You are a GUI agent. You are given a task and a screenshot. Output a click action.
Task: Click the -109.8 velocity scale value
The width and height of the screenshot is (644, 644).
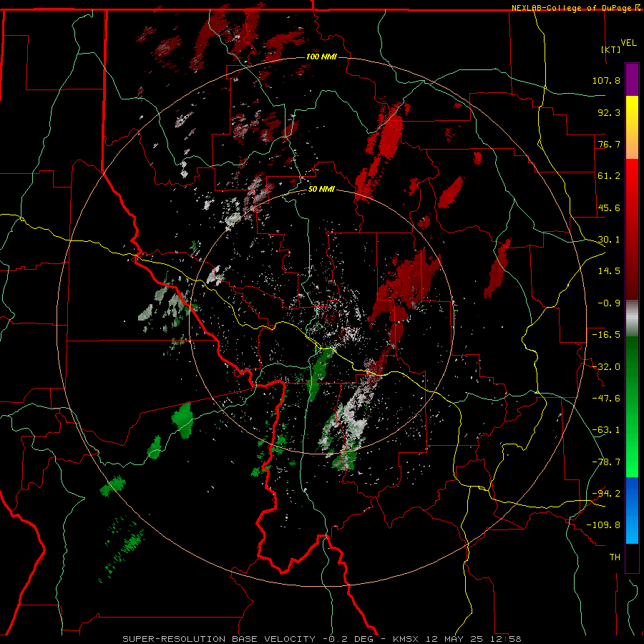coord(603,525)
